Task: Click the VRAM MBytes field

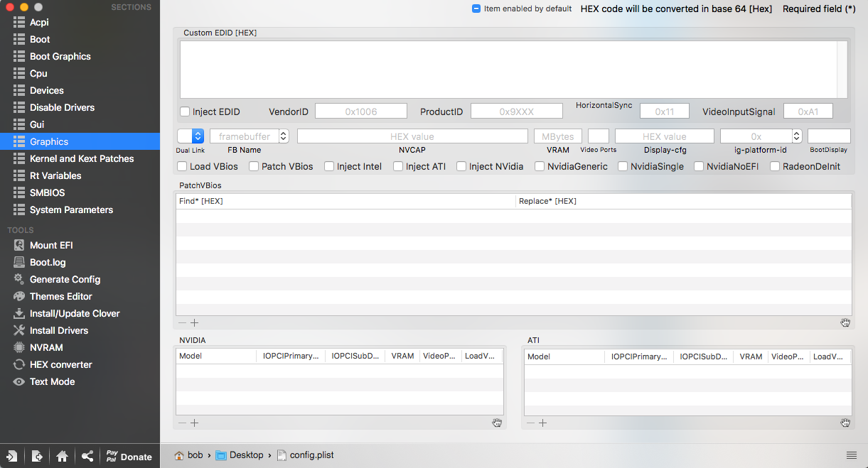Action: pyautogui.click(x=558, y=136)
